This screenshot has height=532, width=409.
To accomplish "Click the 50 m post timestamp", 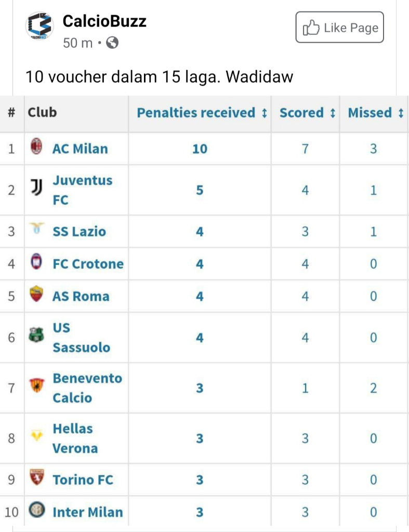I will [x=77, y=43].
